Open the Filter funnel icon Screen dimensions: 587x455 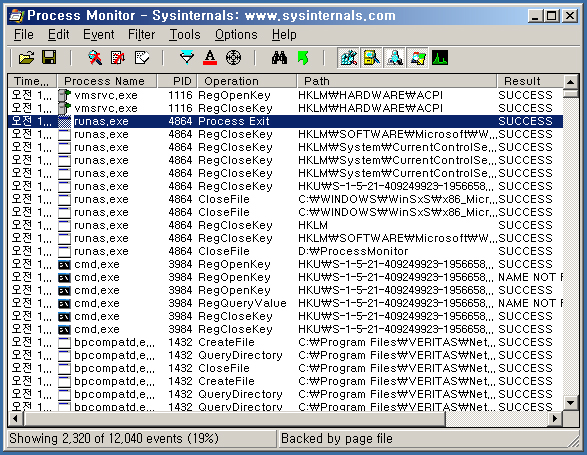[x=187, y=58]
